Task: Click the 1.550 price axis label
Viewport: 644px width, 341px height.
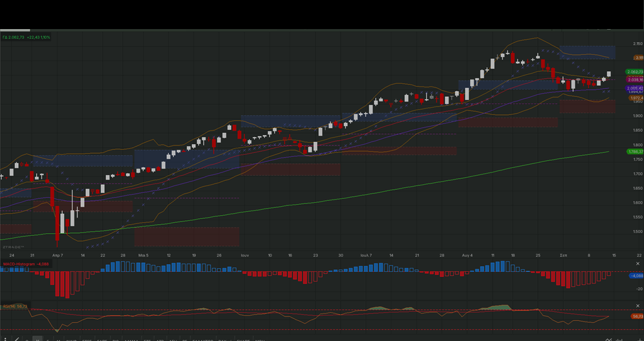Action: [x=638, y=216]
